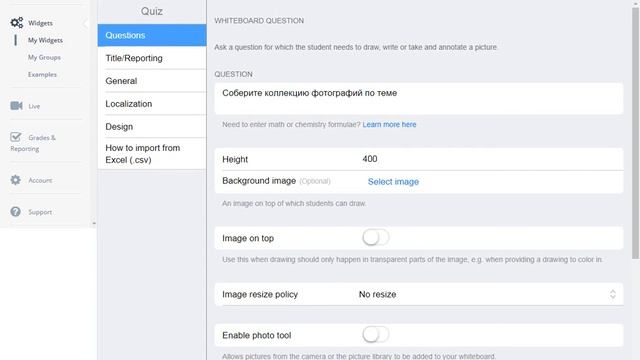The width and height of the screenshot is (640, 360).
Task: Click the Background image label
Action: pos(259,181)
